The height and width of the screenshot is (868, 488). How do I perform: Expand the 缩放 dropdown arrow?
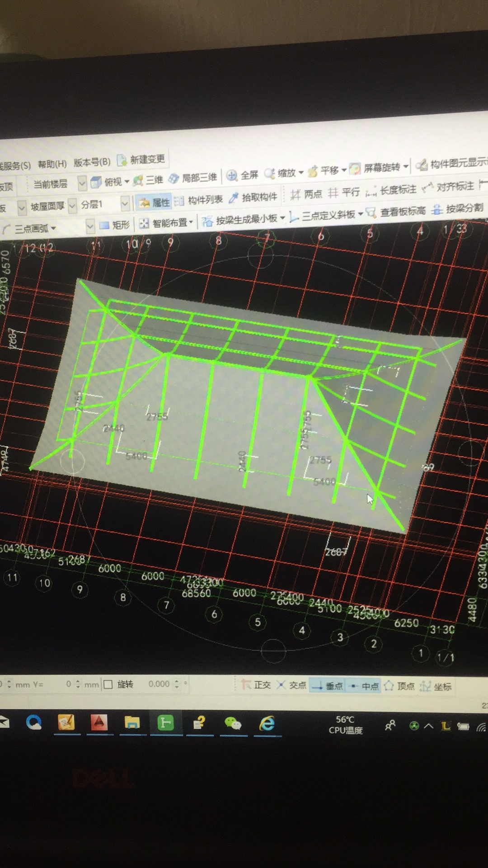click(301, 172)
